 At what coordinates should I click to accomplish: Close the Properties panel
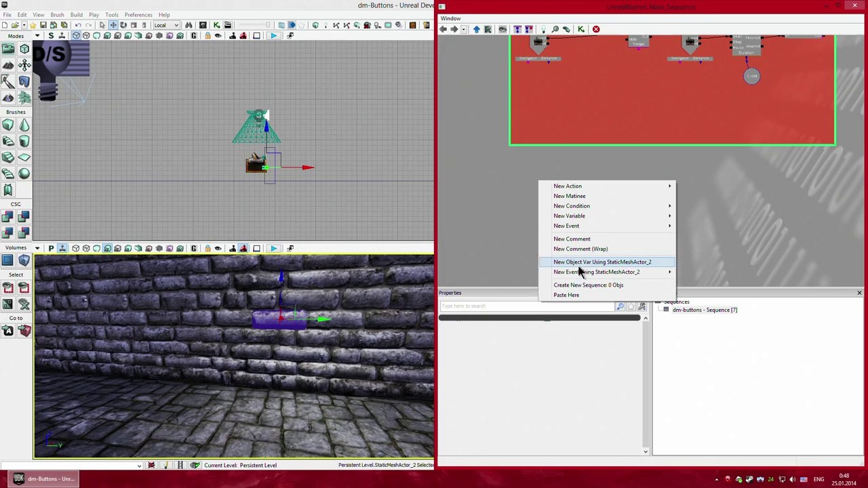tap(859, 293)
